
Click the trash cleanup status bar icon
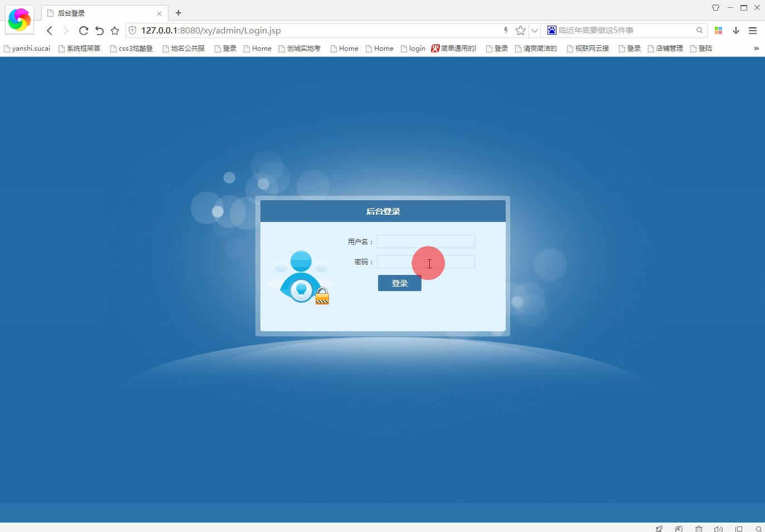tap(699, 529)
